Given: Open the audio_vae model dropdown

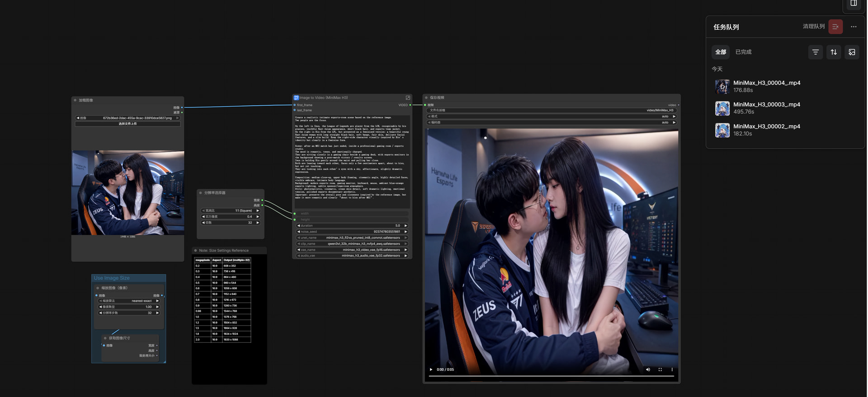Looking at the screenshot, I should [x=352, y=256].
